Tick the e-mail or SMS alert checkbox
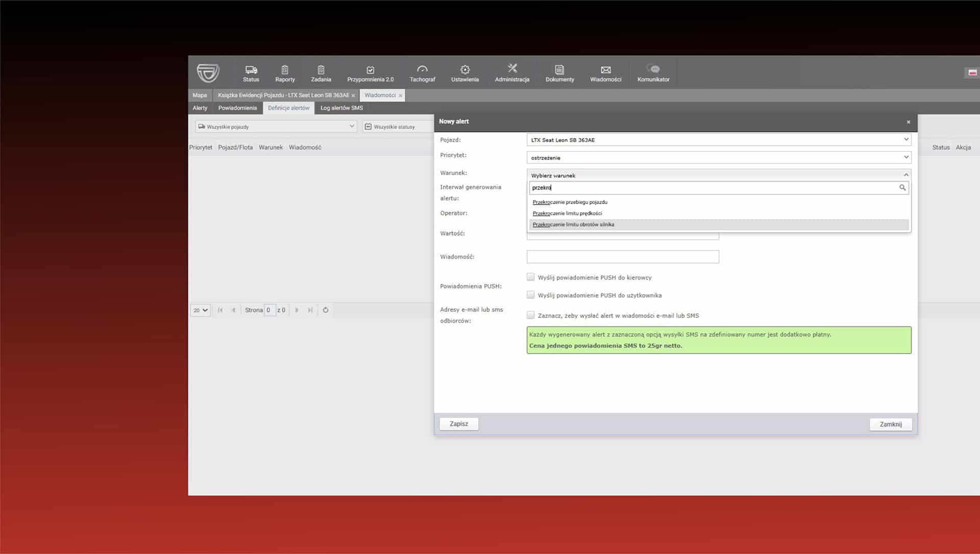Viewport: 980px width, 554px height. click(x=531, y=315)
